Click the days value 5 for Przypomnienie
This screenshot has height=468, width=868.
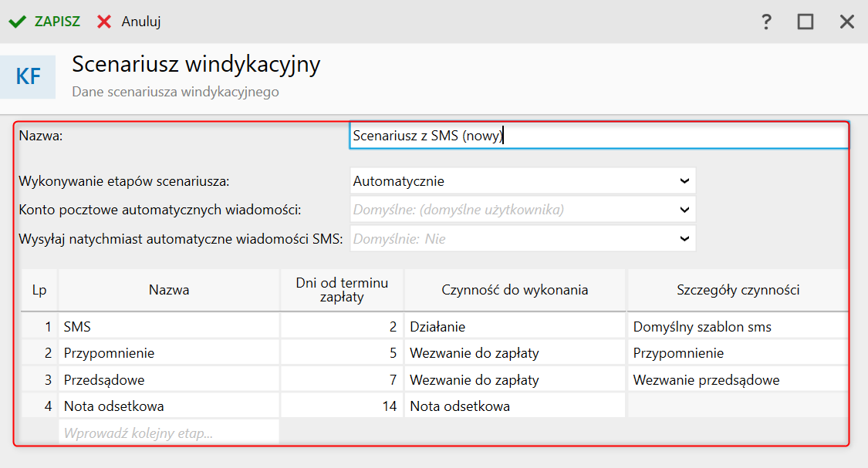(342, 353)
